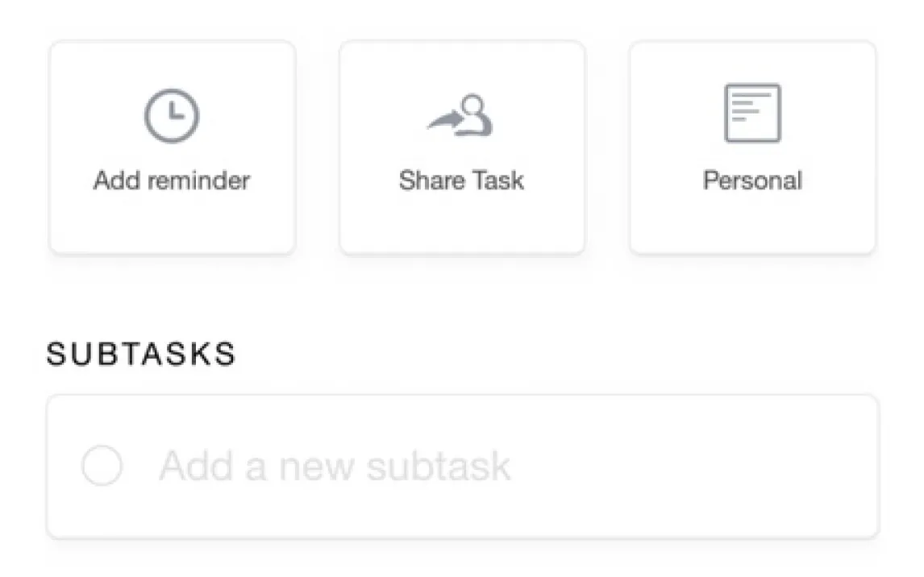
Task: Click the share arrow-and-person icon
Action: click(460, 115)
